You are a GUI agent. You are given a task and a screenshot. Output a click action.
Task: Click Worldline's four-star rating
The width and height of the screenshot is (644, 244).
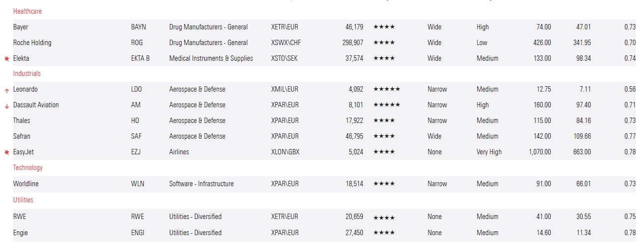tap(384, 184)
